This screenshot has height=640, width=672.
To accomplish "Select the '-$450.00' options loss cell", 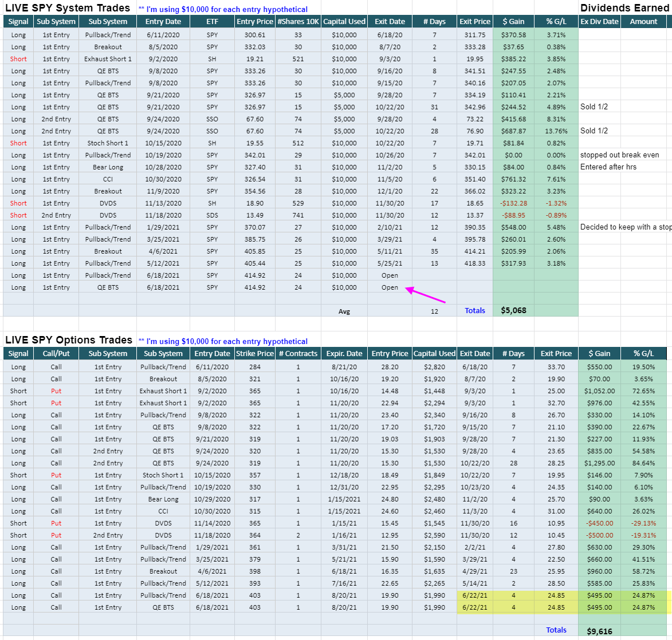I will click(x=599, y=523).
